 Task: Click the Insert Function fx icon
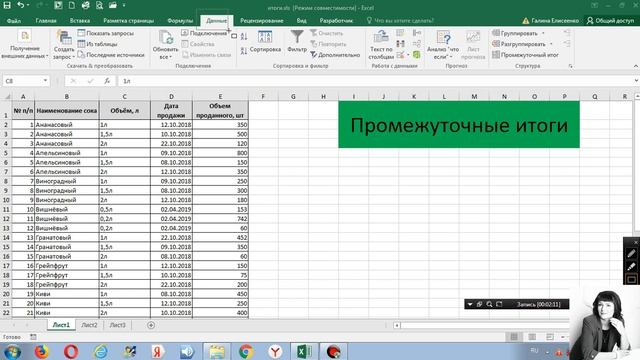pyautogui.click(x=107, y=81)
